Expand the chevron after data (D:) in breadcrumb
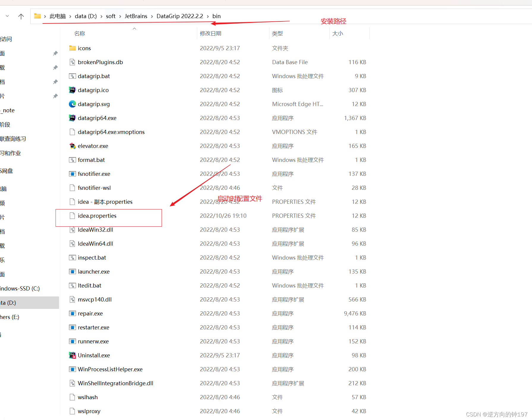Image resolution: width=532 pixels, height=420 pixels. [101, 16]
